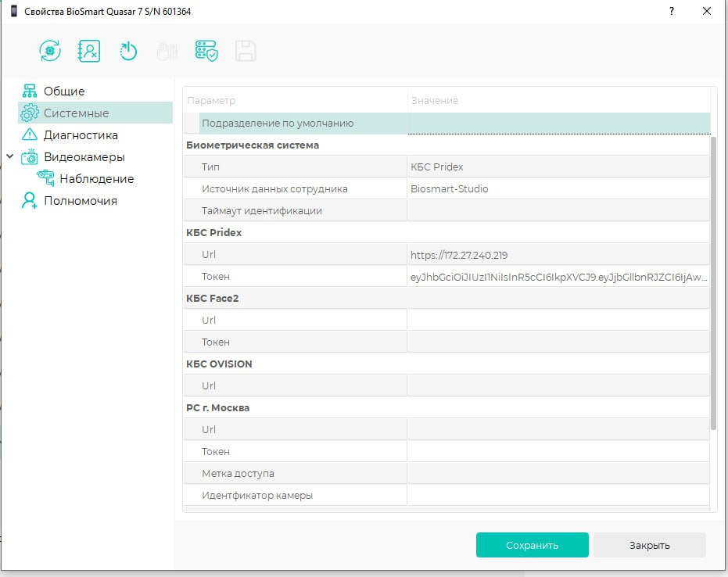Click the bold КБС Pridex group header
Image resolution: width=728 pixels, height=577 pixels.
click(214, 232)
